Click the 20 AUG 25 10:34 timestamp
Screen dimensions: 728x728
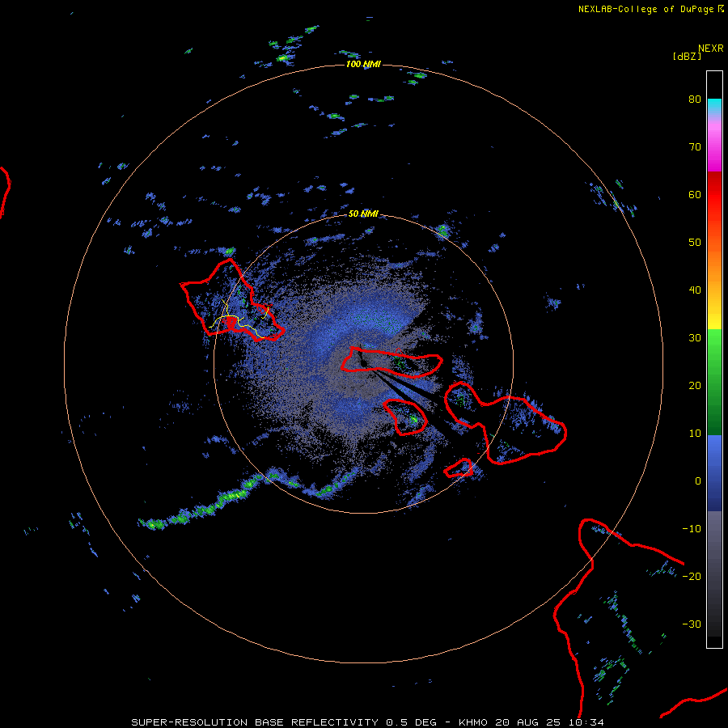coord(550,722)
